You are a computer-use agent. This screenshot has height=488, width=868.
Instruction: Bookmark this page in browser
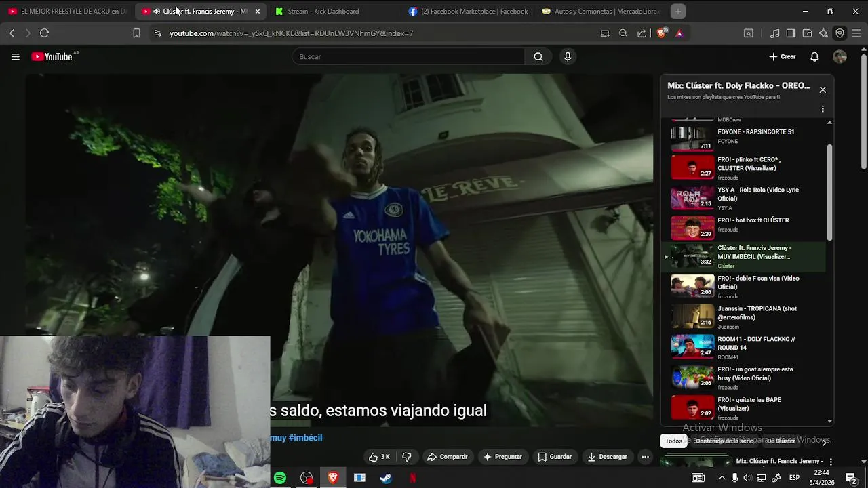click(x=136, y=33)
